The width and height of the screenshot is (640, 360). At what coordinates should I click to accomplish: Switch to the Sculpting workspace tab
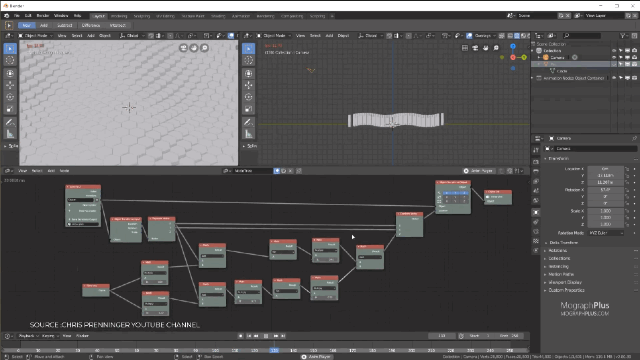tap(142, 16)
